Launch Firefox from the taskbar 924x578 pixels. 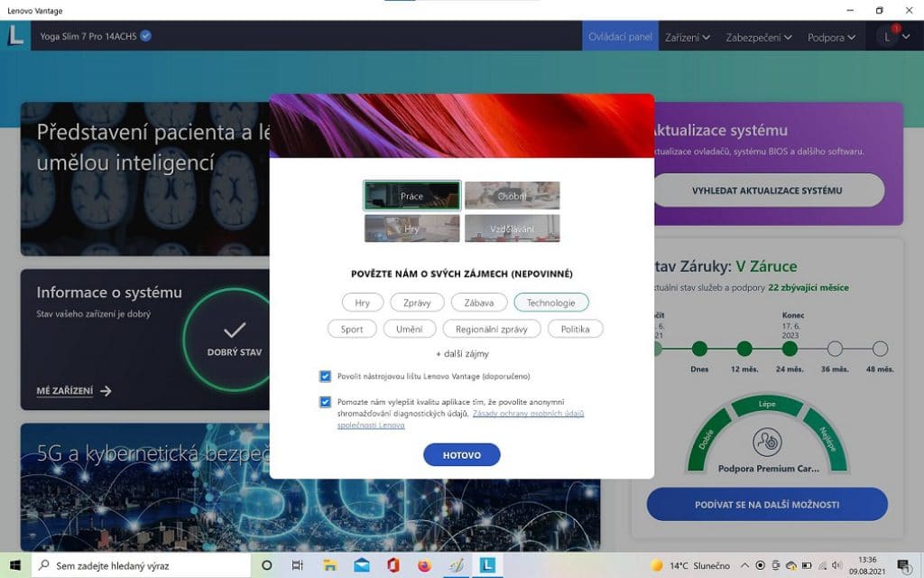(x=424, y=565)
